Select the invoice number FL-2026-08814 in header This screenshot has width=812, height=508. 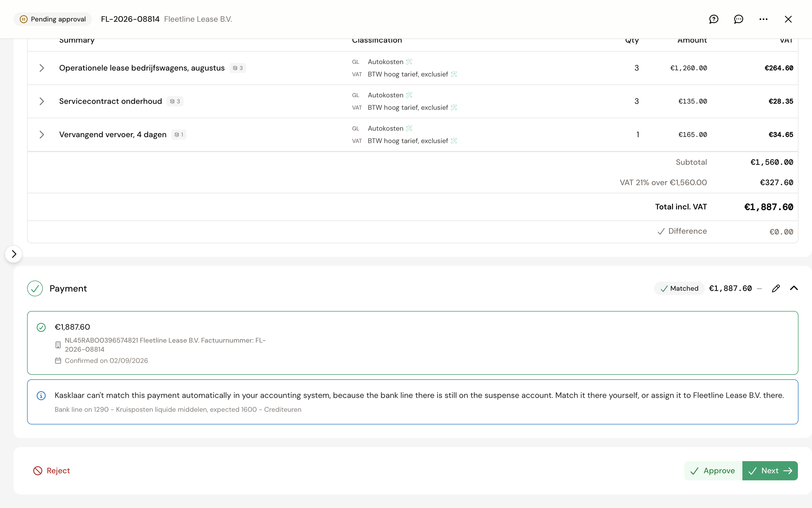point(130,19)
